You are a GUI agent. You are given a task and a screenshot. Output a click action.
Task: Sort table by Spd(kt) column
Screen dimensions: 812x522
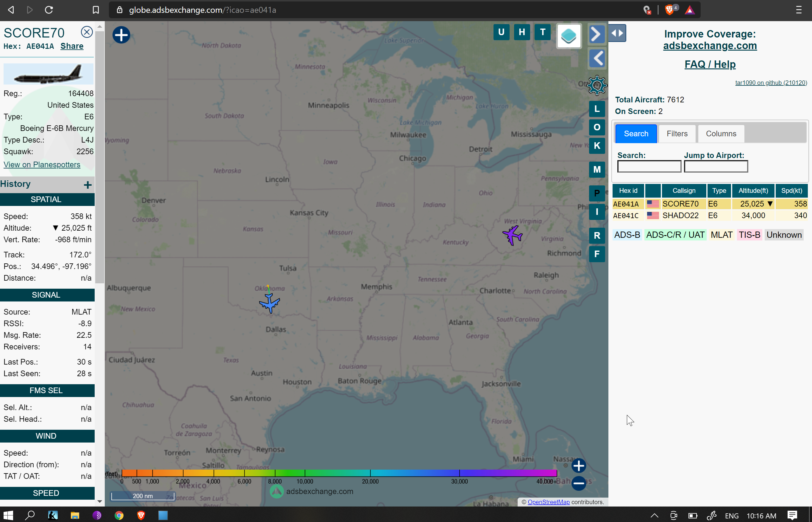coord(791,190)
